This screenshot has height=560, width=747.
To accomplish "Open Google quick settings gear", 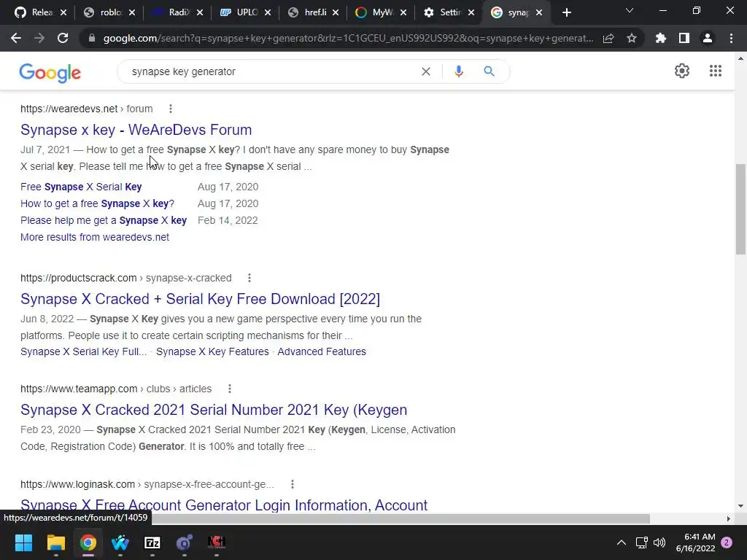I will click(x=682, y=71).
